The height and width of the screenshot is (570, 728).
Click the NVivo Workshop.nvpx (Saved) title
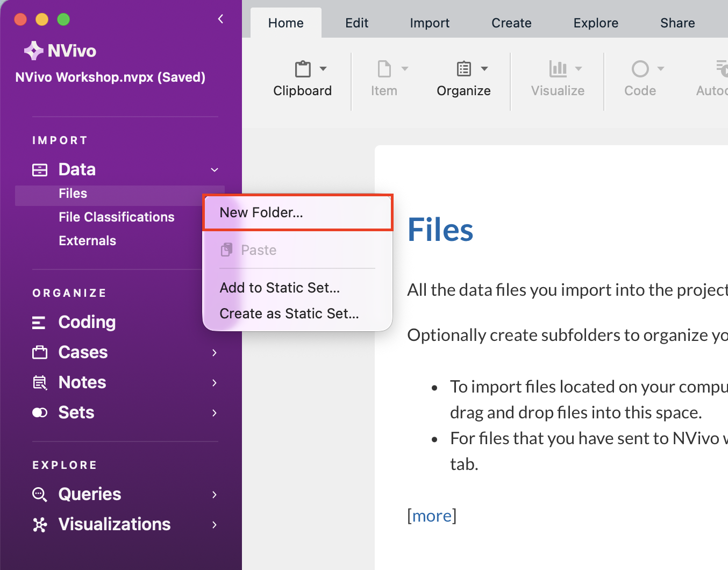coord(110,77)
